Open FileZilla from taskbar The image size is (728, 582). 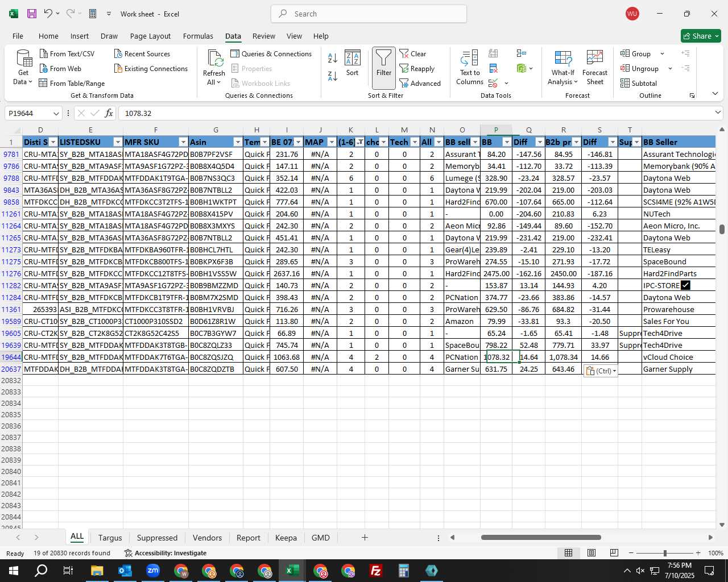point(375,571)
